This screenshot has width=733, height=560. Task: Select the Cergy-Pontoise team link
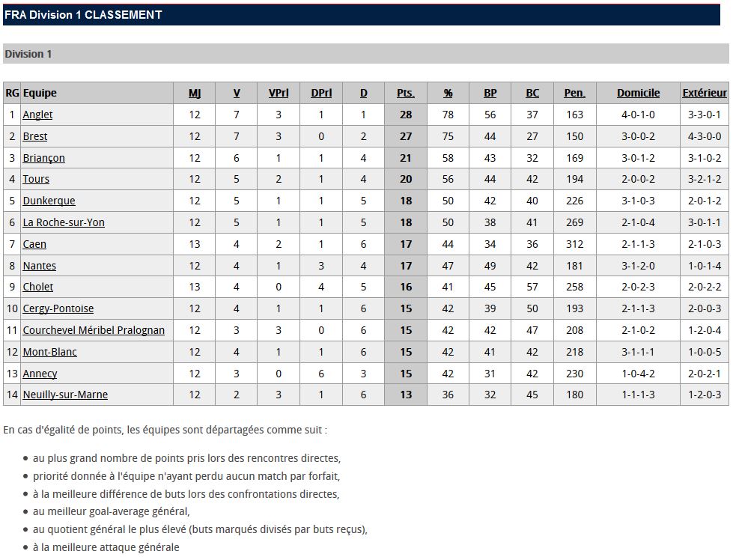click(x=58, y=308)
